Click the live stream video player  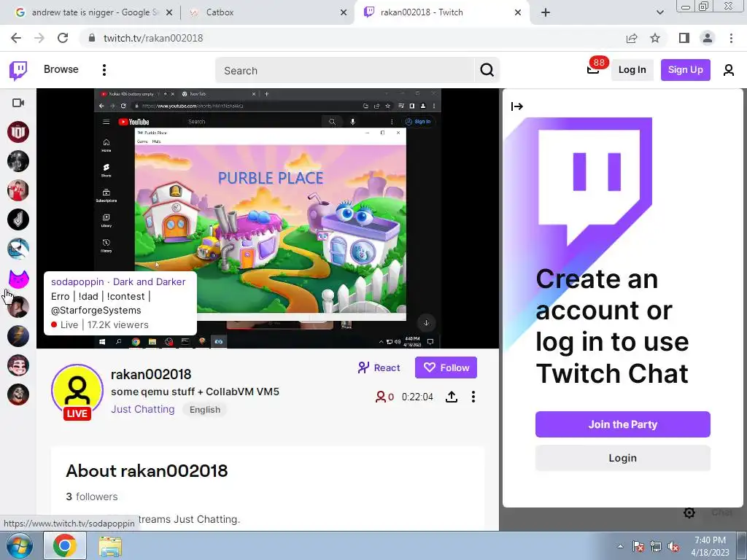[268, 219]
